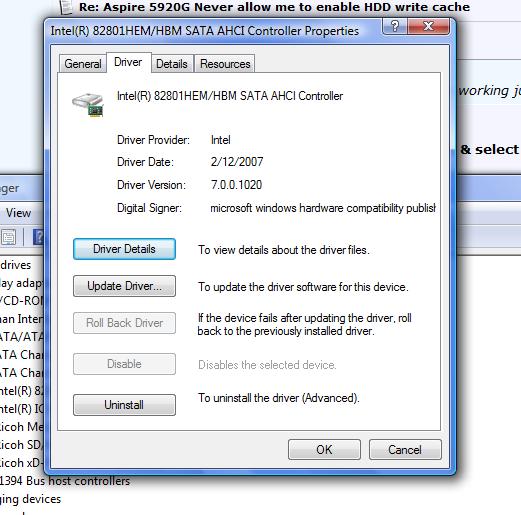Click the device name text in dialog body
Screen dimensions: 521x515
(x=230, y=96)
